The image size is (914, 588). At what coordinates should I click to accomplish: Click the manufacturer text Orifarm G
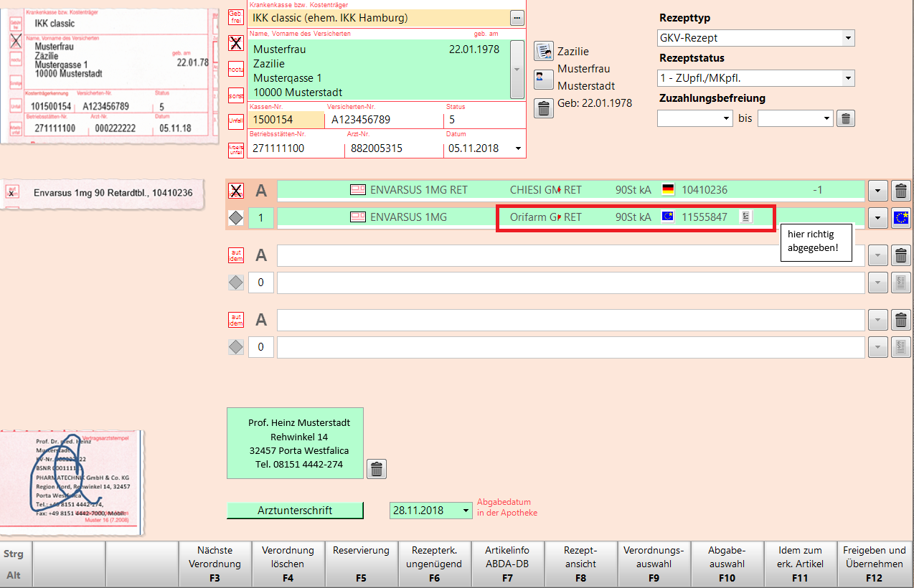pos(534,217)
